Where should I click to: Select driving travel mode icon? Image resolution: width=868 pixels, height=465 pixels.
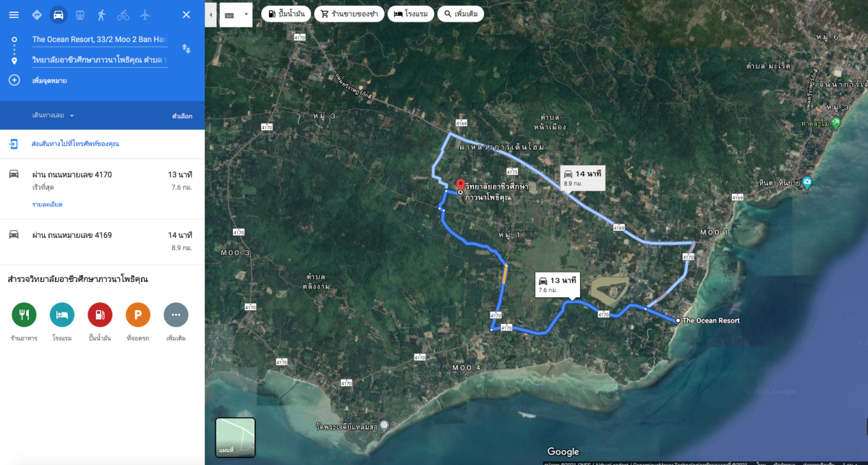[x=59, y=14]
